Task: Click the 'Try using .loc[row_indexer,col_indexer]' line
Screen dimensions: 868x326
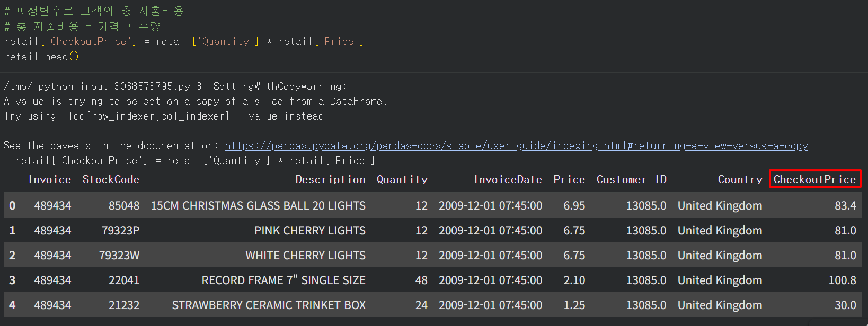Action: point(164,116)
